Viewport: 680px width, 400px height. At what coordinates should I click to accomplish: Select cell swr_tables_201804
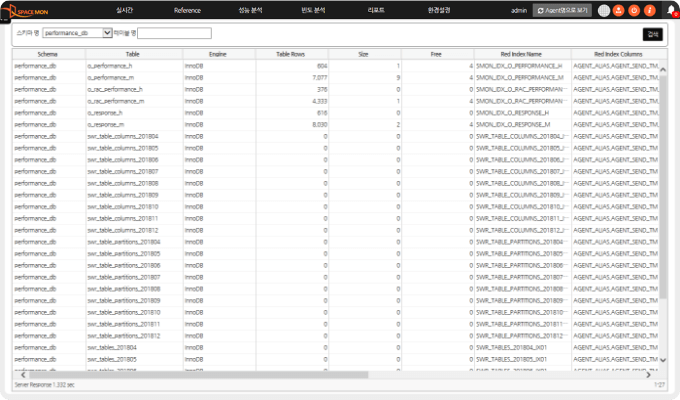134,347
